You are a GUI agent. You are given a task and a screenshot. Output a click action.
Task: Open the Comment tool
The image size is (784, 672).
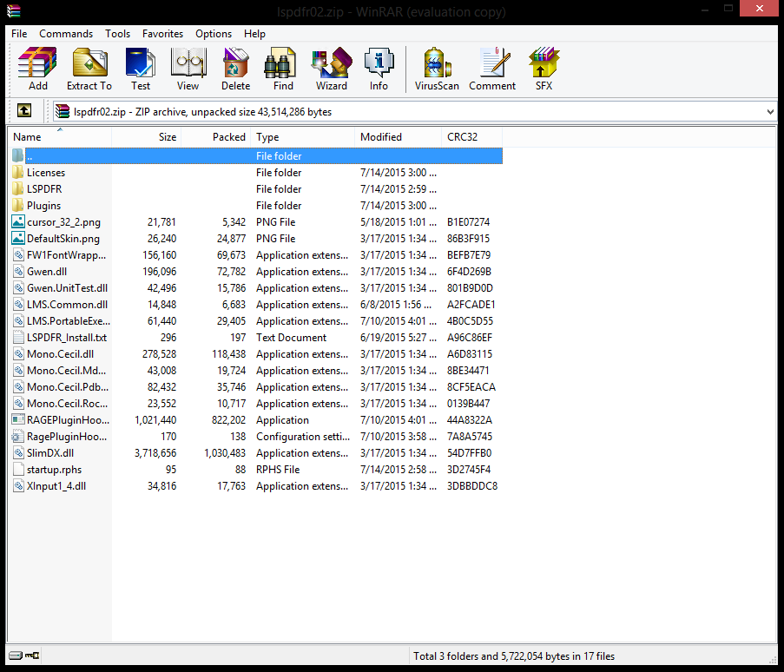click(x=492, y=69)
